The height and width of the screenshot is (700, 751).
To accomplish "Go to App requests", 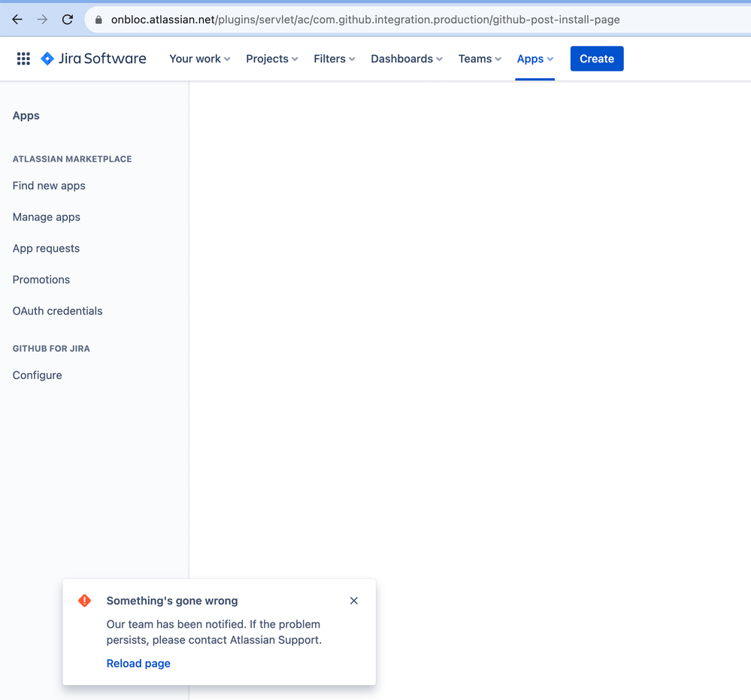I will point(46,248).
